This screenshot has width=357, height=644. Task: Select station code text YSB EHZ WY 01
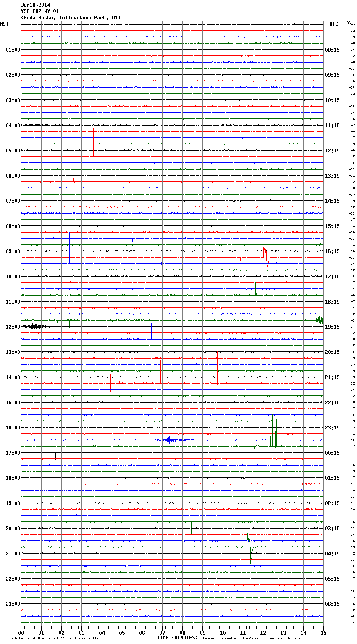click(40, 11)
